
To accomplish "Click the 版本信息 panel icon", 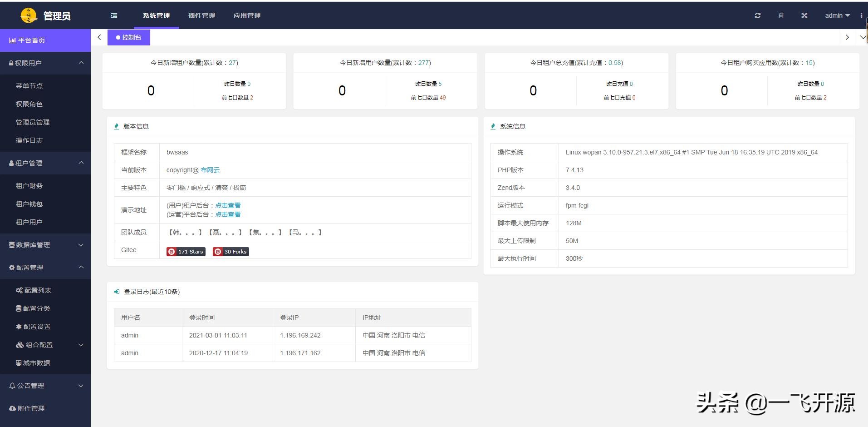I will tap(117, 126).
